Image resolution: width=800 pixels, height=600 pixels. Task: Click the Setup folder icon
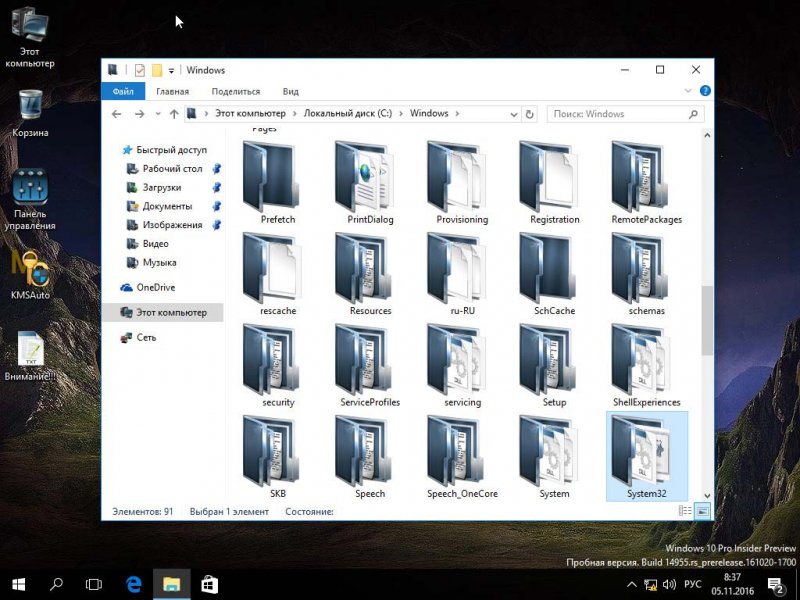click(x=547, y=359)
